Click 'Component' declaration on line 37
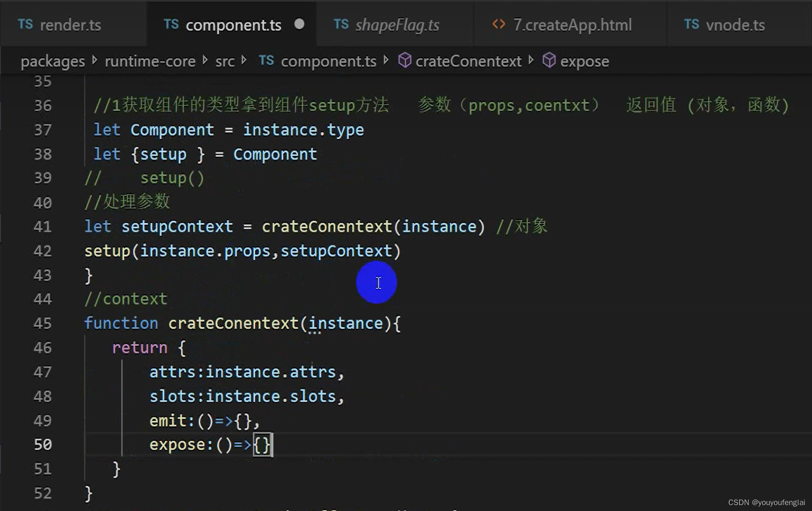812x511 pixels. [x=172, y=130]
